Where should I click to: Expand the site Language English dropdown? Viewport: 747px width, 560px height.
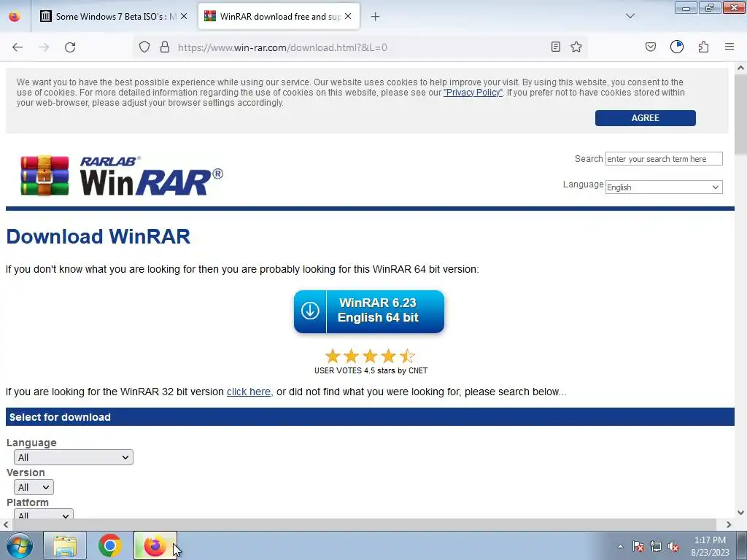(664, 187)
